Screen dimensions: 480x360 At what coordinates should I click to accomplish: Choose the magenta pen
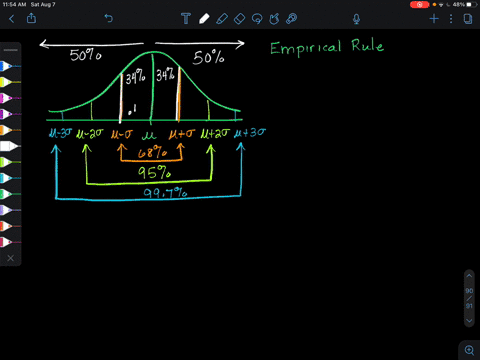[x=10, y=98]
